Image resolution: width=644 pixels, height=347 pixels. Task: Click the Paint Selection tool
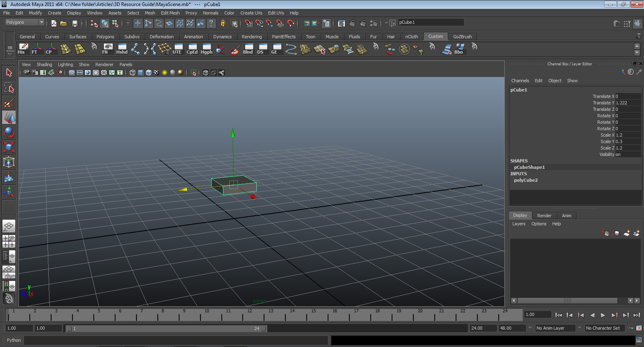click(9, 103)
